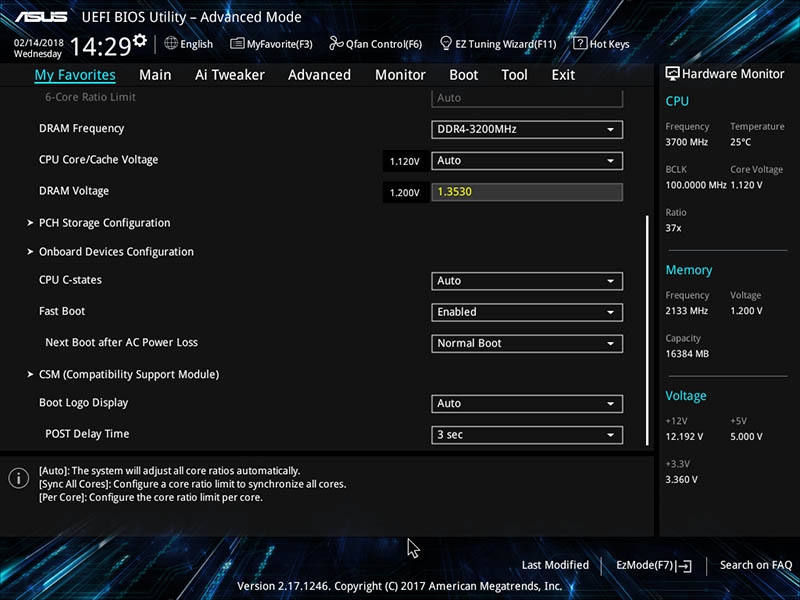Click the 3.360 V reading
Screen dimensions: 800x600
(682, 480)
